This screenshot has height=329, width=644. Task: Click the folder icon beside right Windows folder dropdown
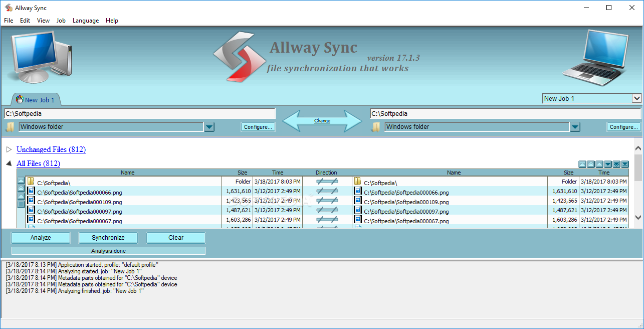click(x=376, y=127)
